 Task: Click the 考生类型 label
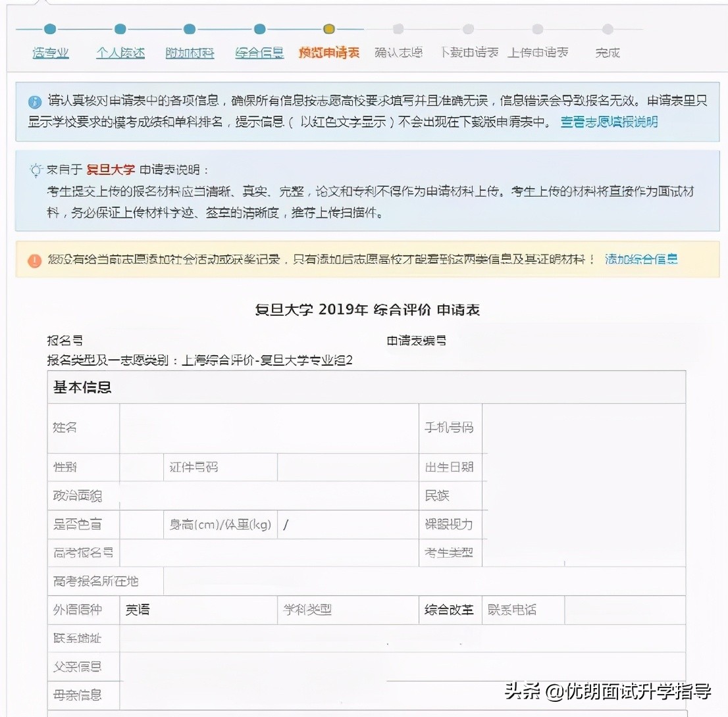[449, 553]
